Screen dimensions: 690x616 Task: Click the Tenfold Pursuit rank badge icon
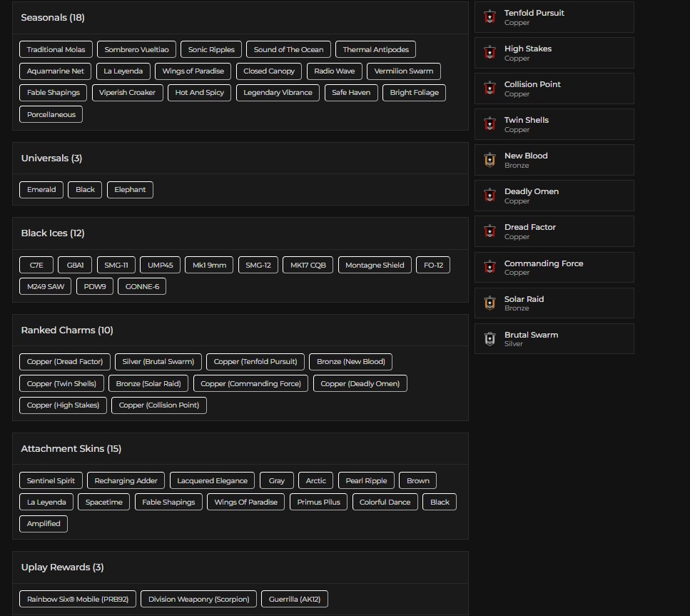click(x=489, y=16)
